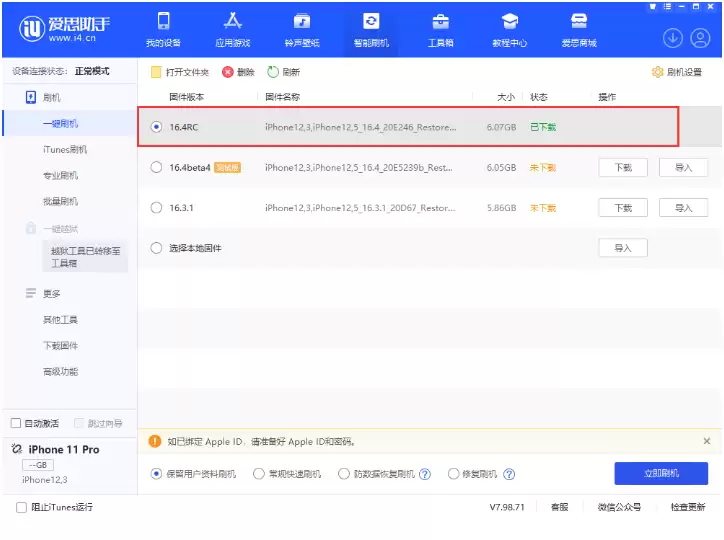Choose 常规快速刷机 radio option
Image resolution: width=724 pixels, height=540 pixels.
(x=259, y=474)
